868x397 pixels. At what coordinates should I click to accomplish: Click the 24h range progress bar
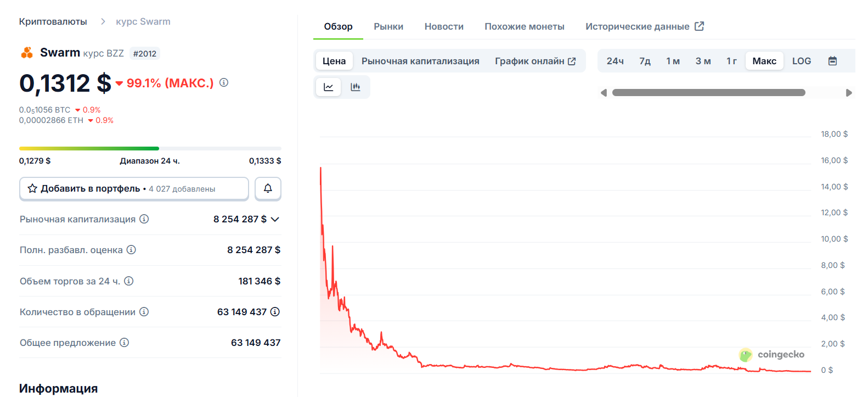pyautogui.click(x=150, y=148)
